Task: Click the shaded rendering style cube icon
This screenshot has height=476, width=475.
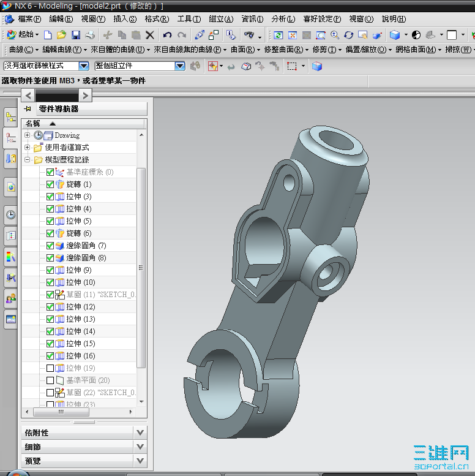Action: 395,35
